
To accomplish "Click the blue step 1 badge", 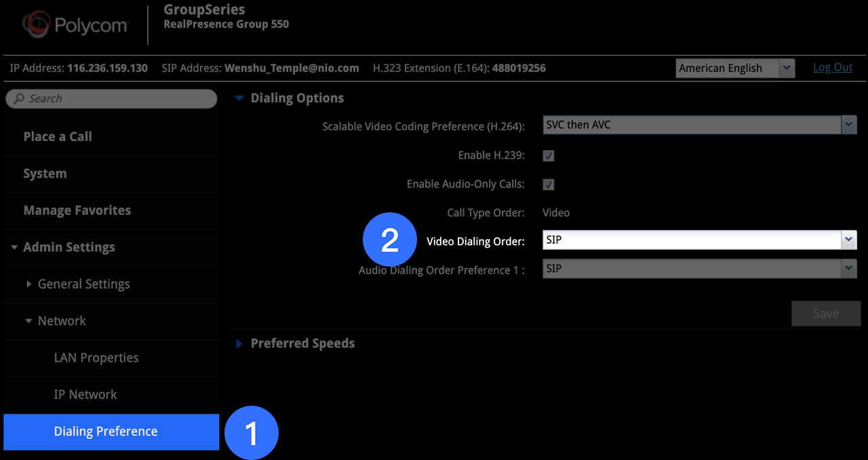I will click(252, 433).
